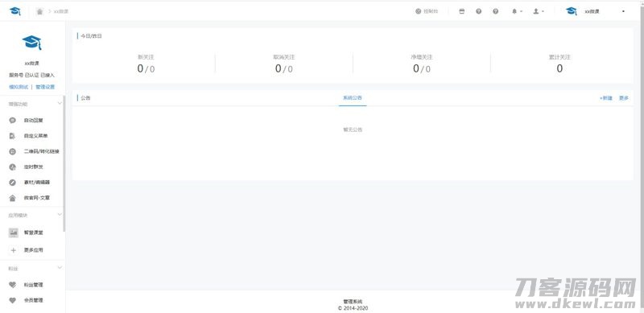644x313 pixels.
Task: Open 定时群发 clock icon in sidebar
Action: click(13, 167)
